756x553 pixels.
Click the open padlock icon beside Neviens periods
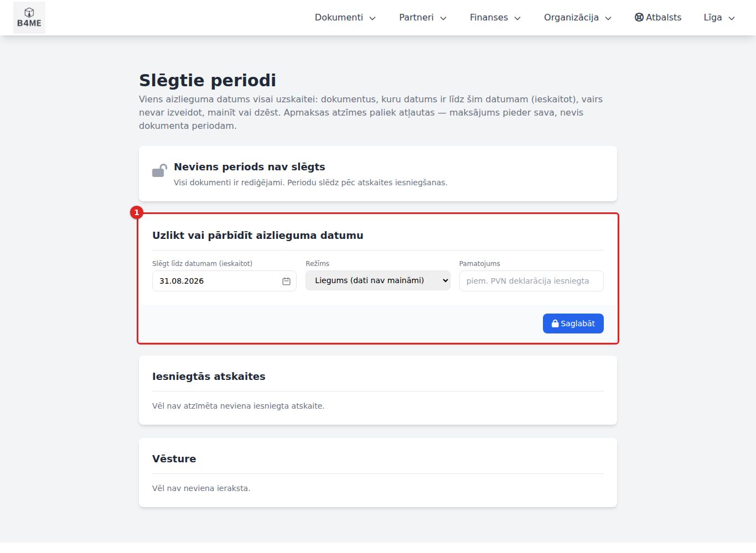(x=159, y=170)
